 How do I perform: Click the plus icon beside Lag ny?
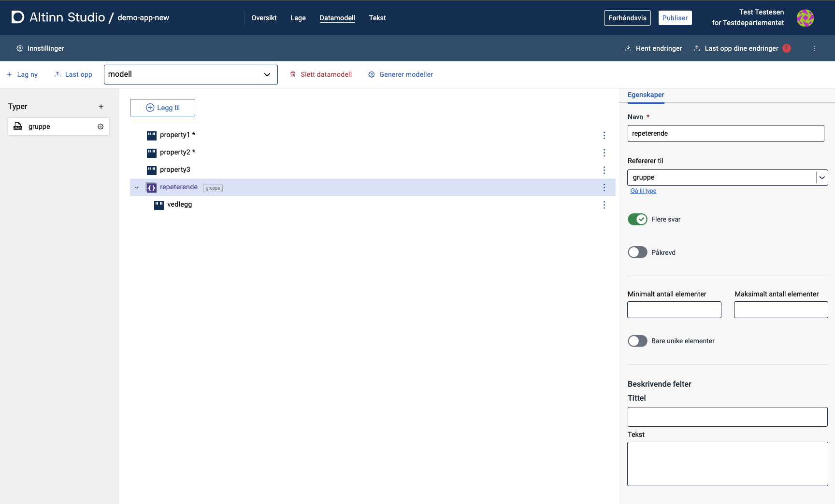point(9,74)
